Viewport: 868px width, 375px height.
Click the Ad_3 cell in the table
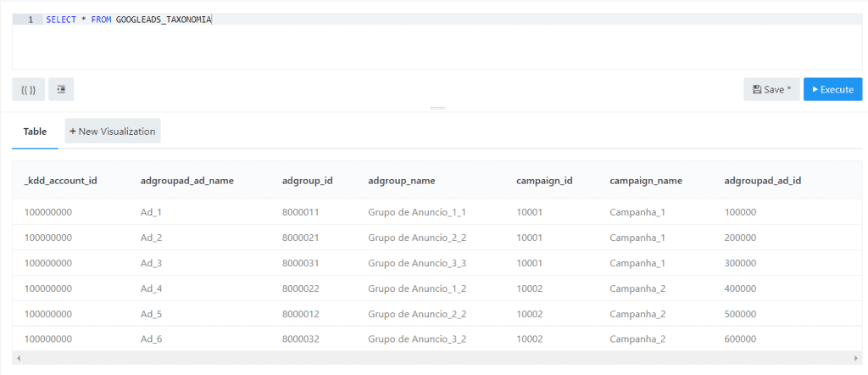151,263
